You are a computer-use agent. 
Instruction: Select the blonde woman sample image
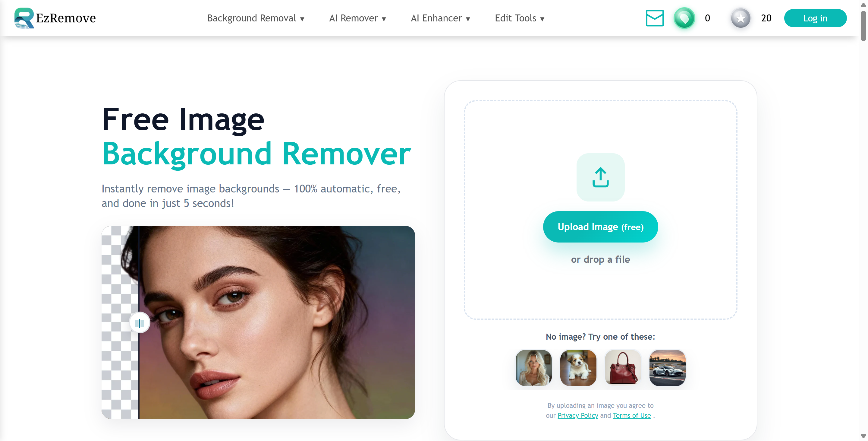(x=533, y=368)
